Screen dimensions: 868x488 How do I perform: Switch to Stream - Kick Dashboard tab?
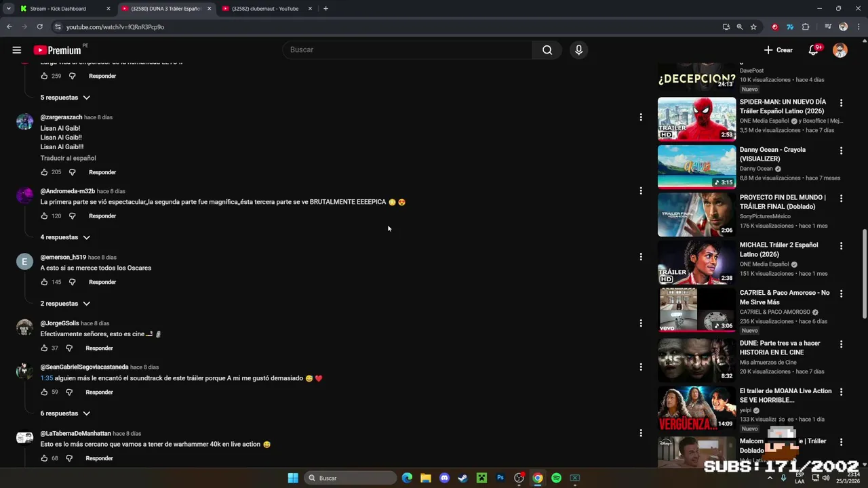click(x=64, y=9)
